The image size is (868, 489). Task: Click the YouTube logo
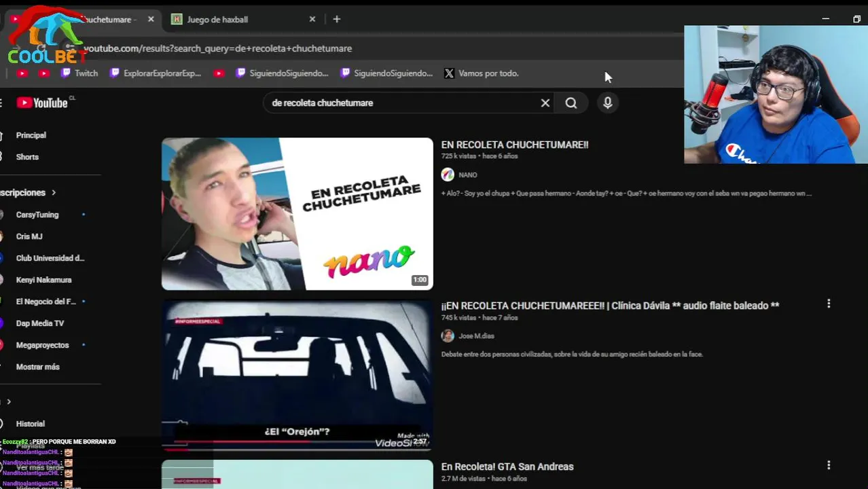coord(43,103)
